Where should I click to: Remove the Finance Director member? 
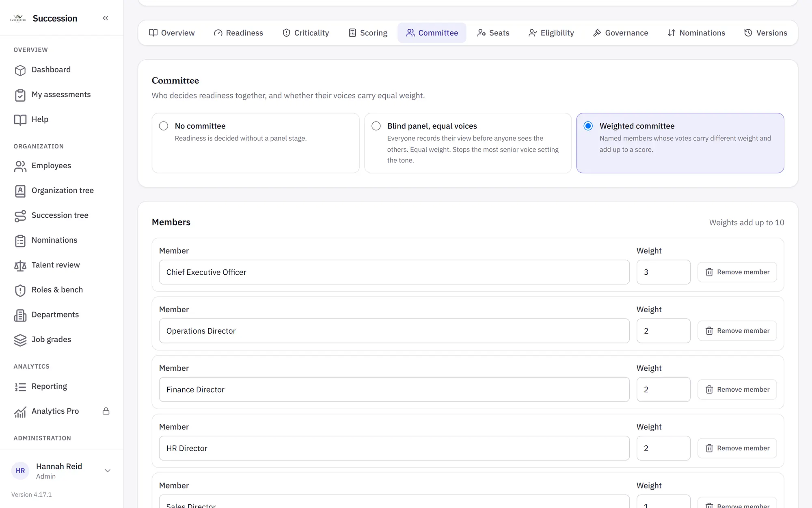(x=737, y=390)
